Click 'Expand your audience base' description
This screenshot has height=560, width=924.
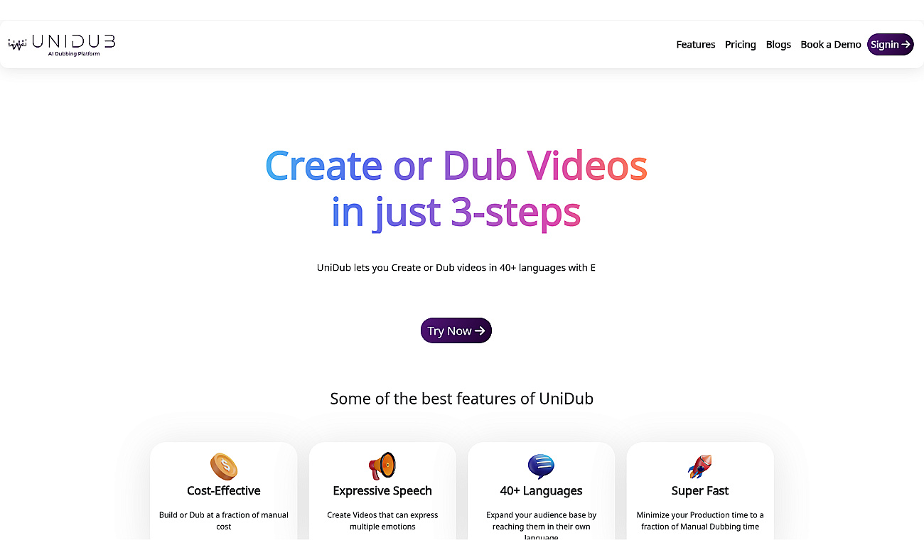click(541, 525)
